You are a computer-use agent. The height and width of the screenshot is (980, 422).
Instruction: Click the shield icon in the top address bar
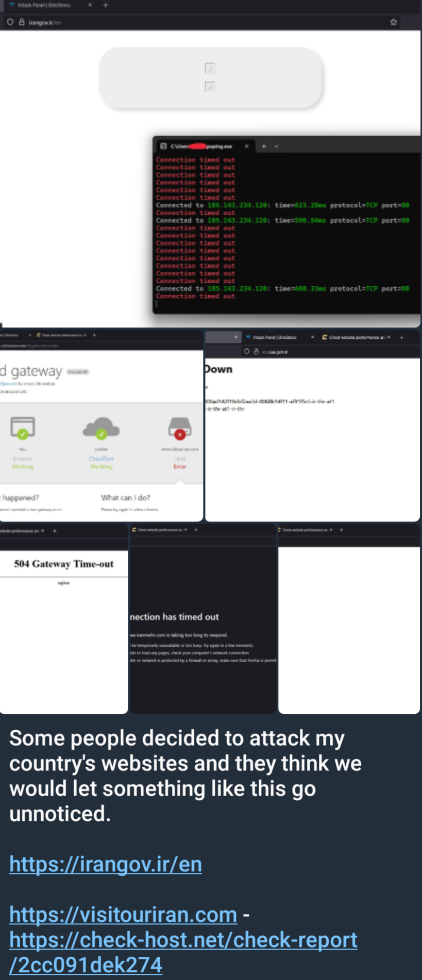10,22
